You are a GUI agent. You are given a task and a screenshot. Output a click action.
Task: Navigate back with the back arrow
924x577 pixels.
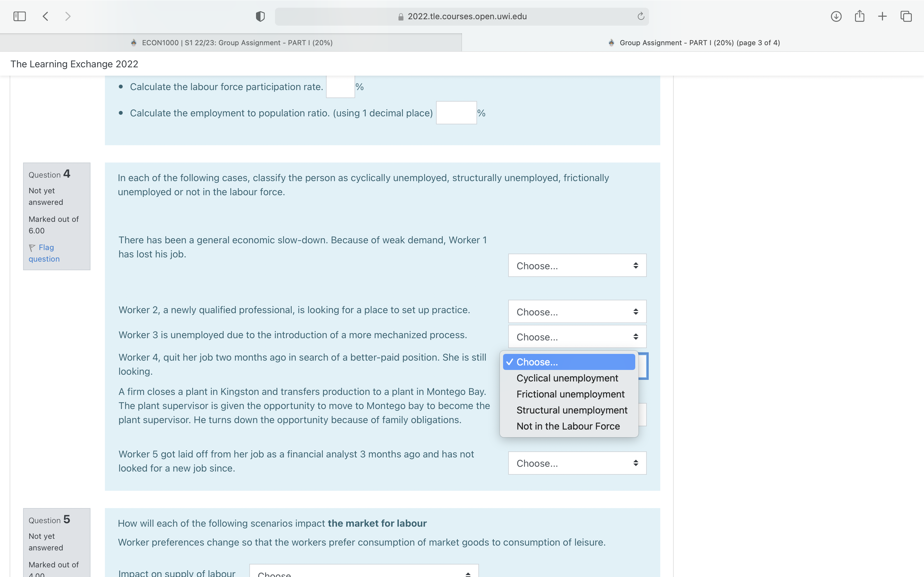[x=45, y=16]
